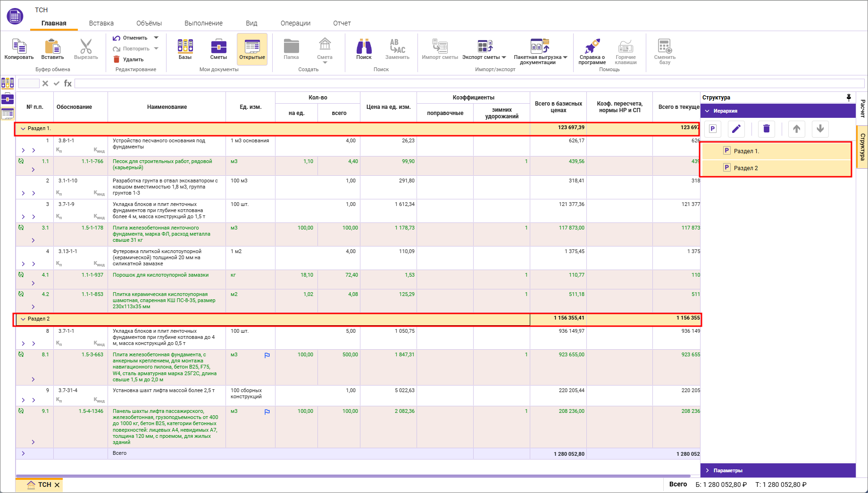Move section up with the arrow icon
The height and width of the screenshot is (493, 868).
[796, 129]
